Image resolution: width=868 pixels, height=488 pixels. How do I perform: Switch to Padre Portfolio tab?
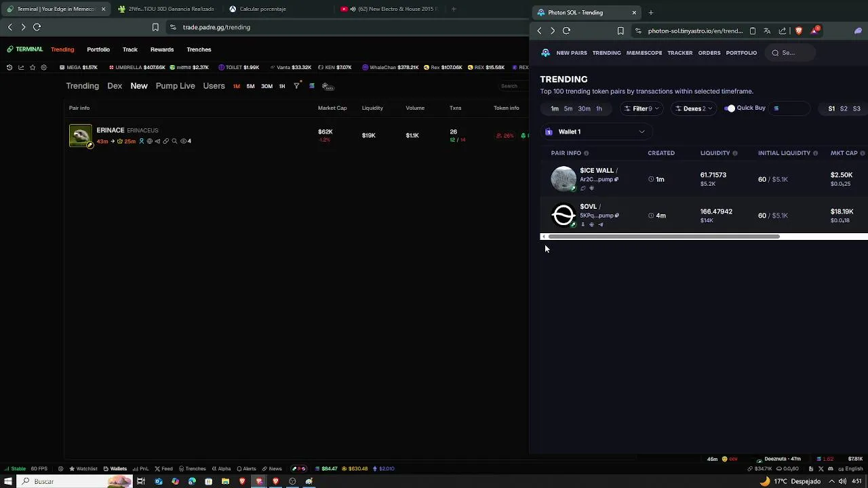(98, 49)
